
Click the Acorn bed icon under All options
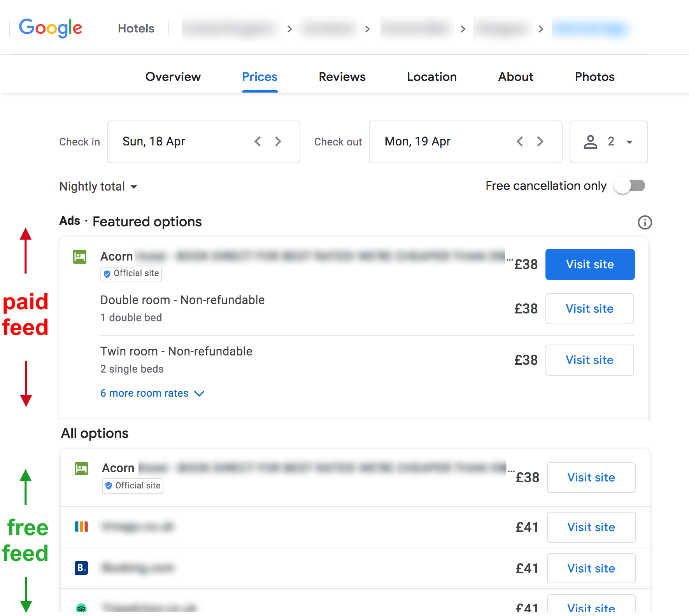click(x=81, y=469)
